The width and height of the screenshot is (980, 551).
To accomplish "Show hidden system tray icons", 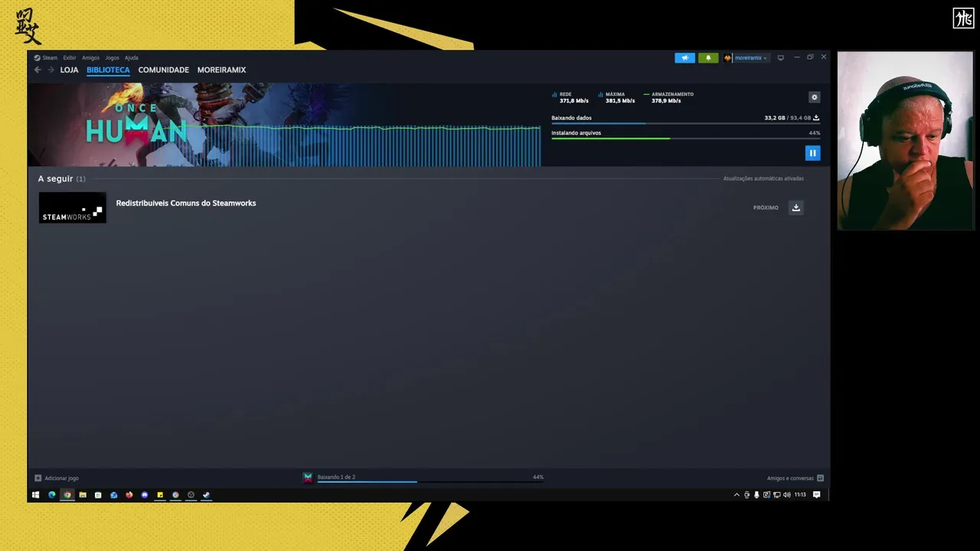I will (x=737, y=495).
